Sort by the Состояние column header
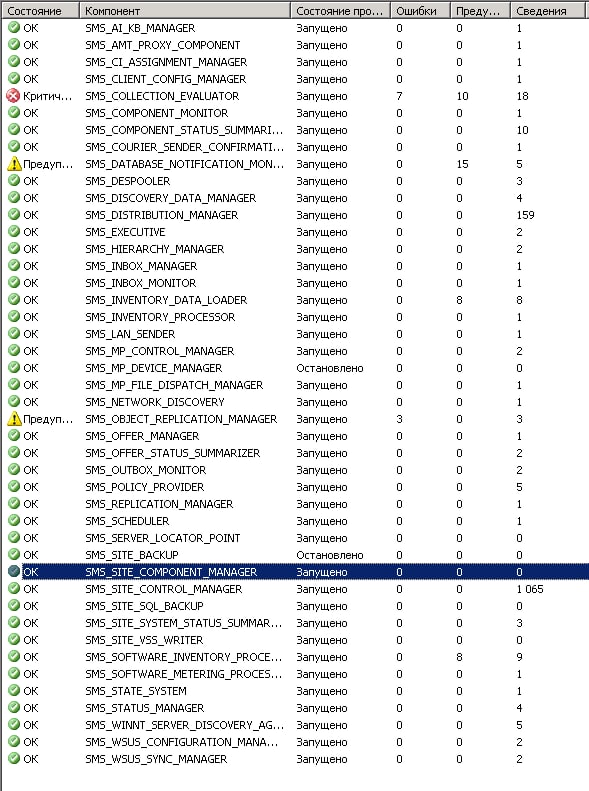The height and width of the screenshot is (791, 589). [x=40, y=11]
